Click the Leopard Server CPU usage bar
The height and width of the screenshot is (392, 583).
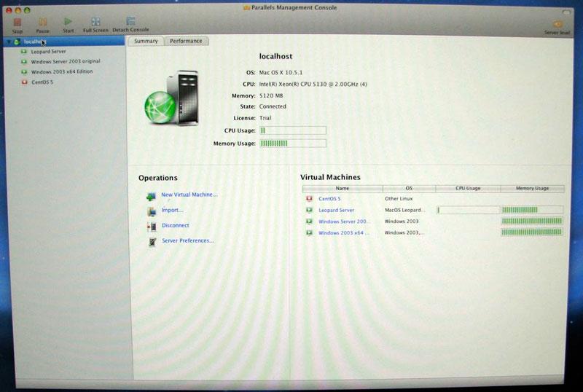468,210
